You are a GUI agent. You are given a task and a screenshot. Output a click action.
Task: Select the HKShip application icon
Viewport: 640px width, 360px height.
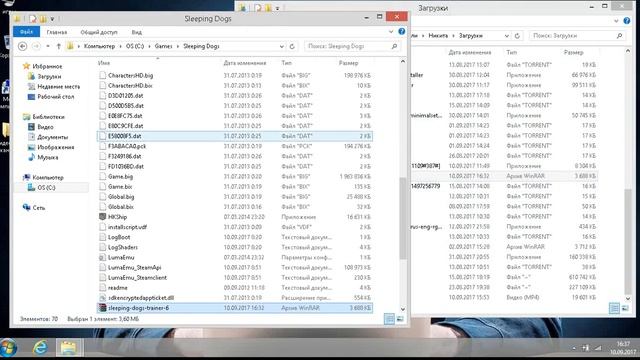point(102,217)
